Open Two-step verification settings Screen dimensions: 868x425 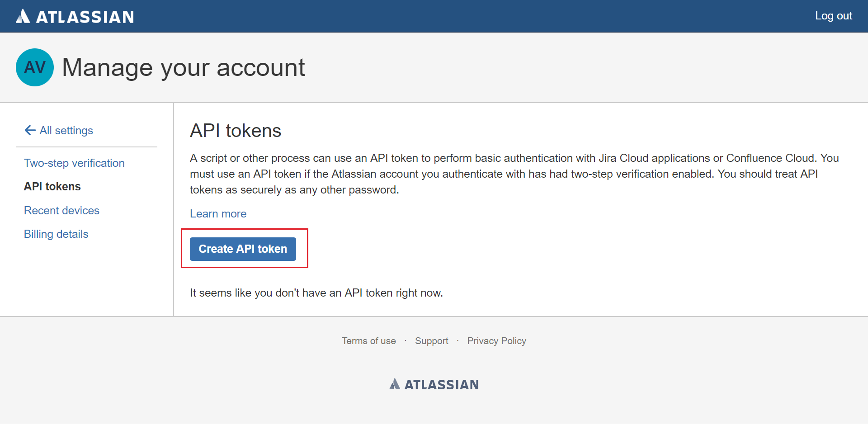point(74,163)
